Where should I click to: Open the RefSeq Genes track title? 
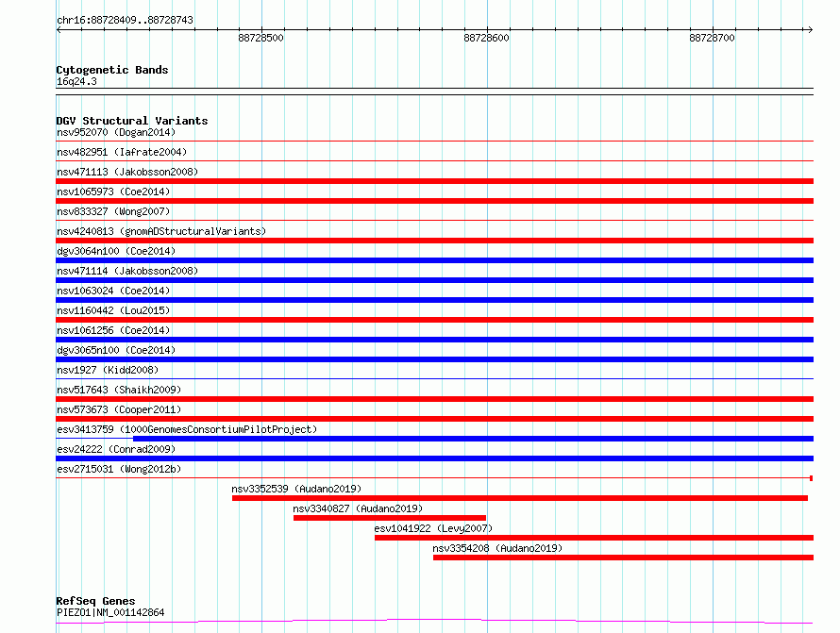[x=95, y=601]
